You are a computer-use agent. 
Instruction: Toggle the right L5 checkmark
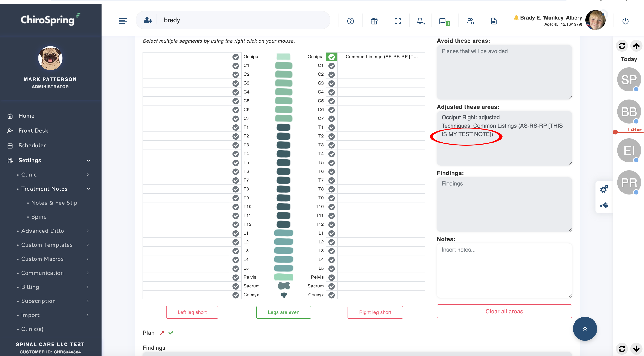[331, 269]
